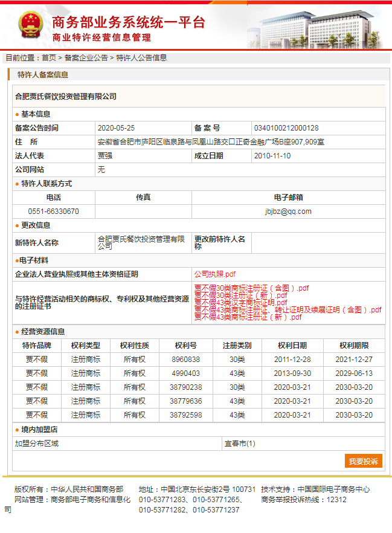
Task: Click the 注册类别 column header
Action: [x=237, y=346]
